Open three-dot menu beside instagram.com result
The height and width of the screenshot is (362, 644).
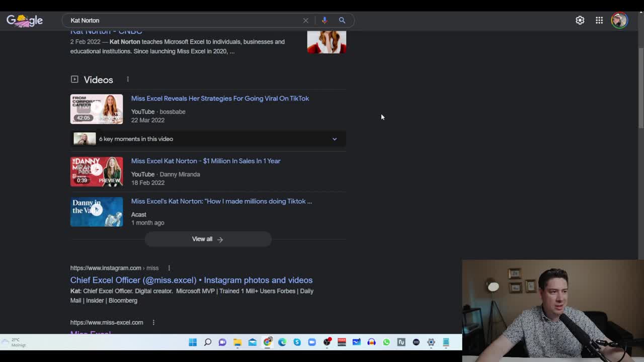click(169, 268)
